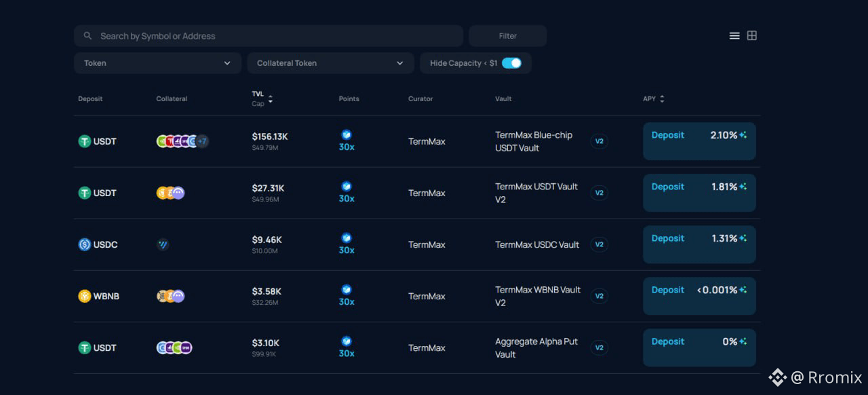Click USDC token icon
This screenshot has height=395, width=868.
(x=85, y=244)
